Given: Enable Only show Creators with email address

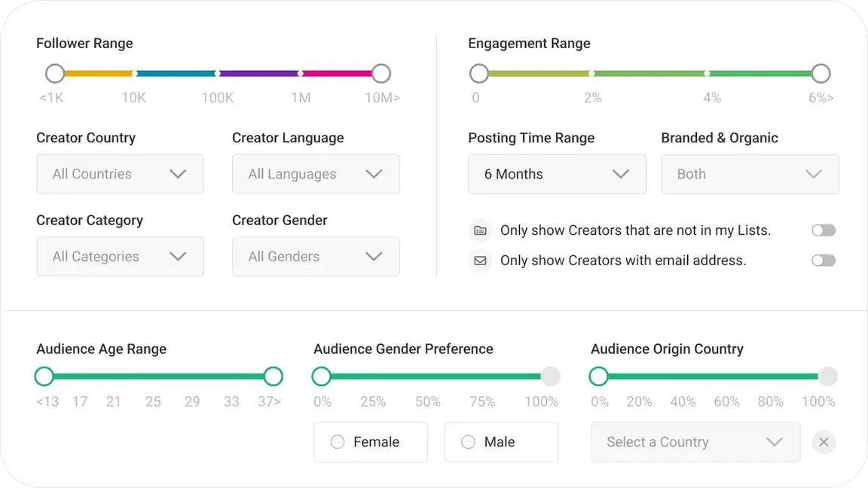Looking at the screenshot, I should [x=823, y=261].
